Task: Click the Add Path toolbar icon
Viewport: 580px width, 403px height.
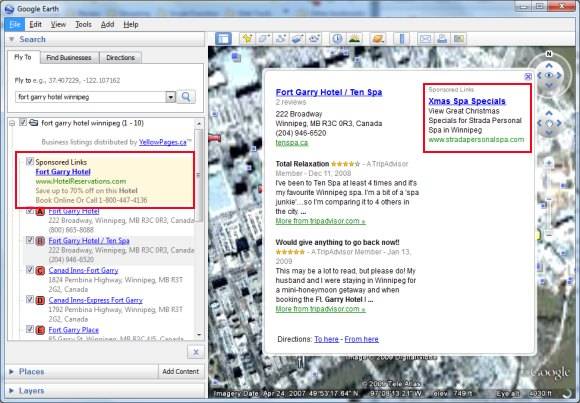Action: tap(281, 38)
